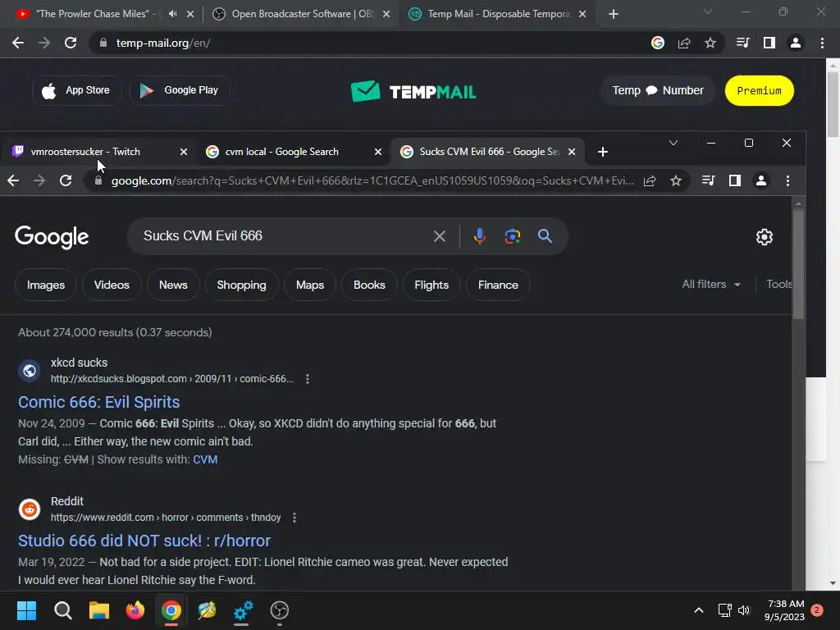Click Premium button on TempMail
840x630 pixels.
[759, 91]
